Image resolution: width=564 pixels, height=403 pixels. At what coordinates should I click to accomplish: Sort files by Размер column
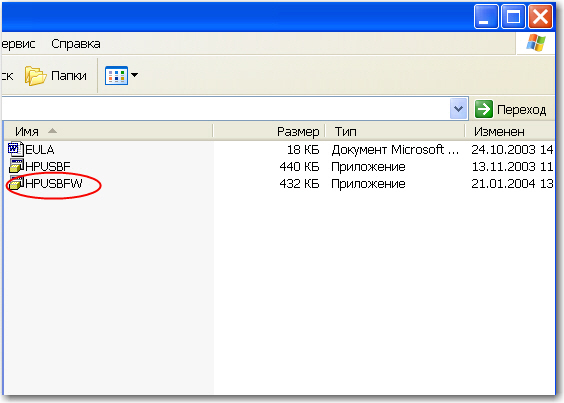298,132
